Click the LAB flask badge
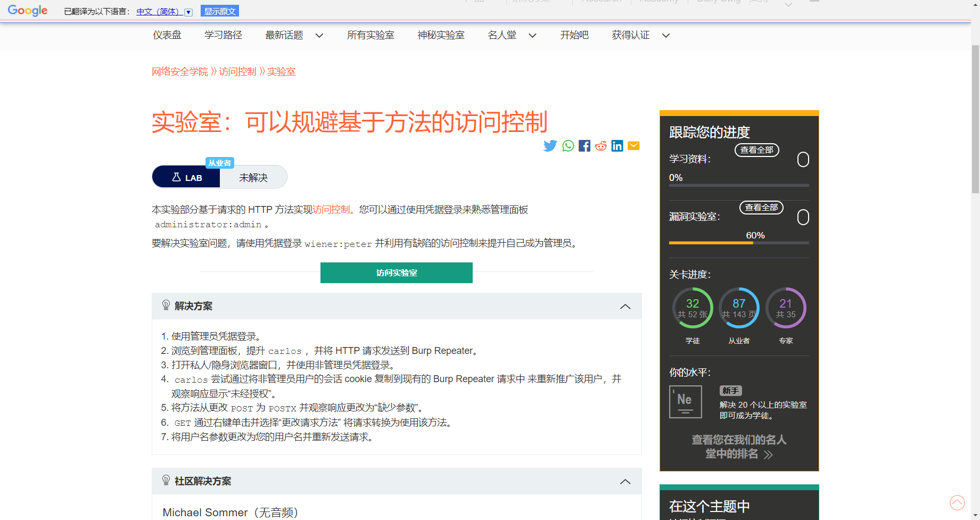 point(186,177)
